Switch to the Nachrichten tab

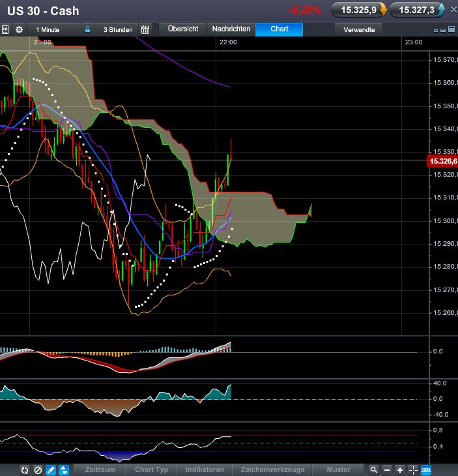tap(231, 29)
